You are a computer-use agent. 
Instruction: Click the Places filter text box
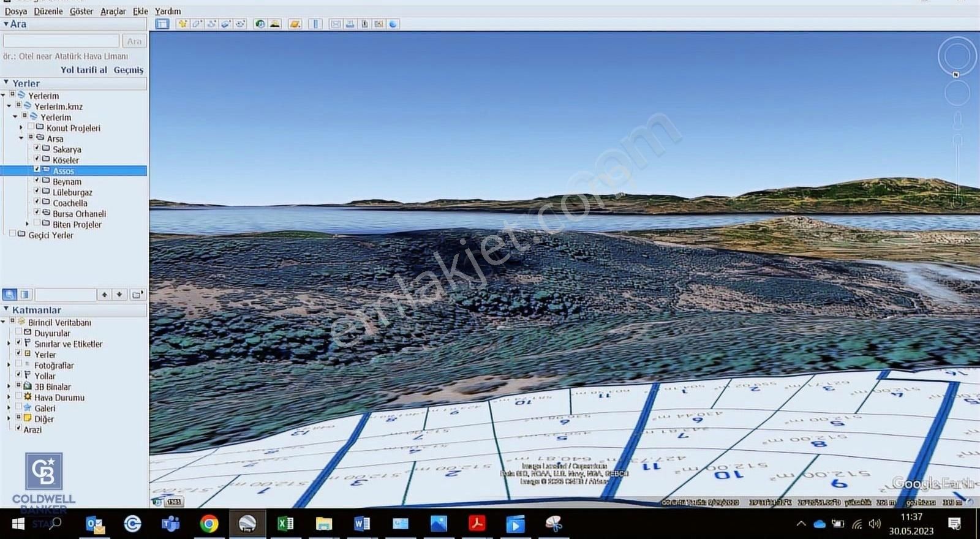click(x=65, y=295)
